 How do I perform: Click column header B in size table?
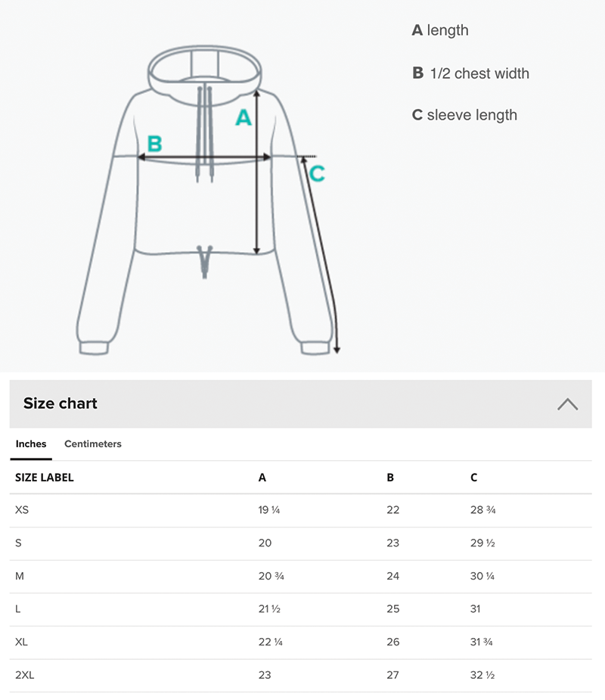(390, 478)
